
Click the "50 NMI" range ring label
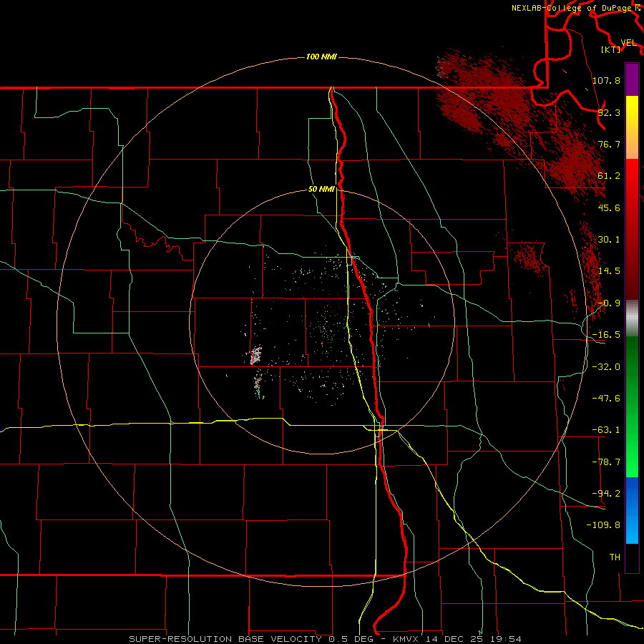click(x=321, y=189)
